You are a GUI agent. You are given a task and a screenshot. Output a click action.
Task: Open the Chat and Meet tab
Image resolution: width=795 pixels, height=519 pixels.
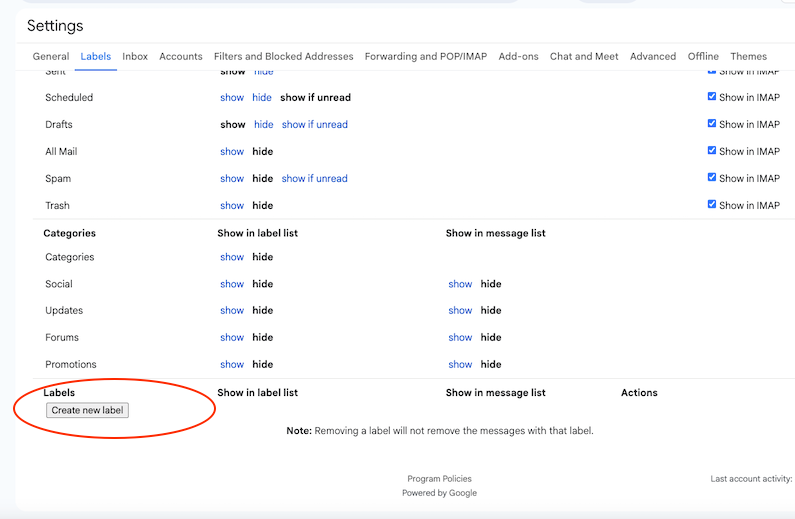(584, 57)
